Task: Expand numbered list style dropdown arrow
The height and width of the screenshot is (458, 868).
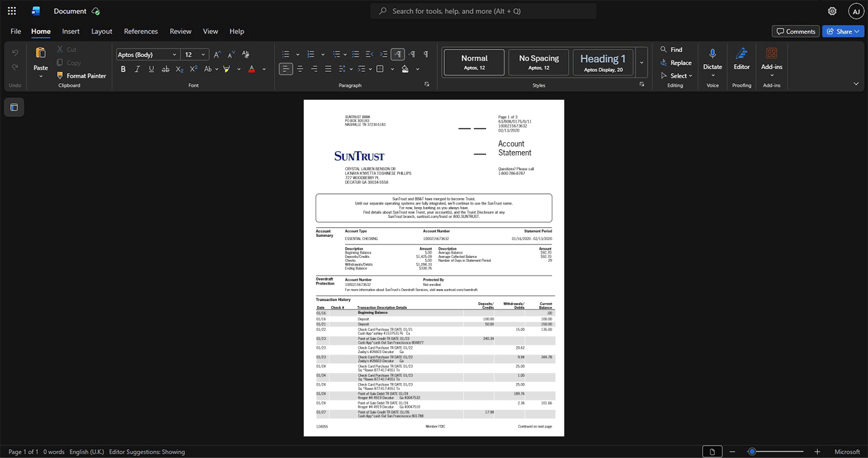Action: 323,55
